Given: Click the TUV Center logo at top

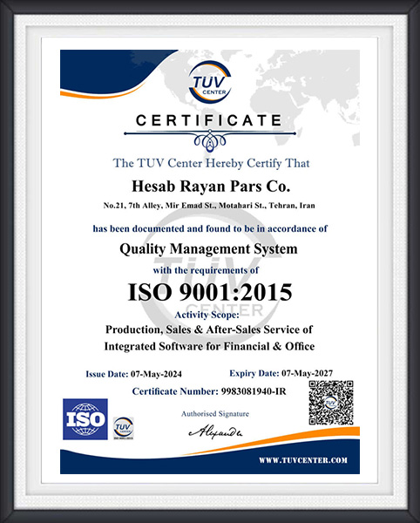Looking at the screenshot, I should [210, 83].
